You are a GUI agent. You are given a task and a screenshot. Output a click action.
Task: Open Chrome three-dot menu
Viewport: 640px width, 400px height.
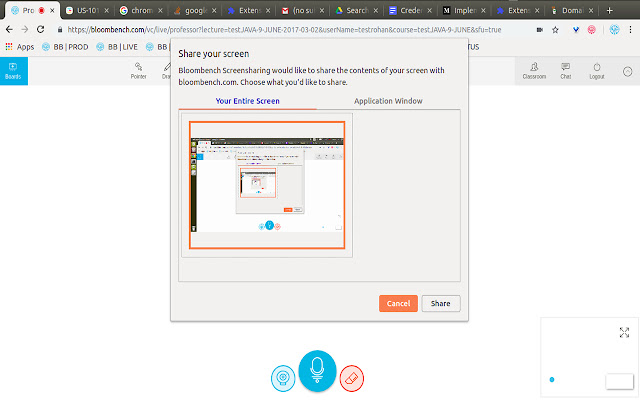(x=630, y=29)
